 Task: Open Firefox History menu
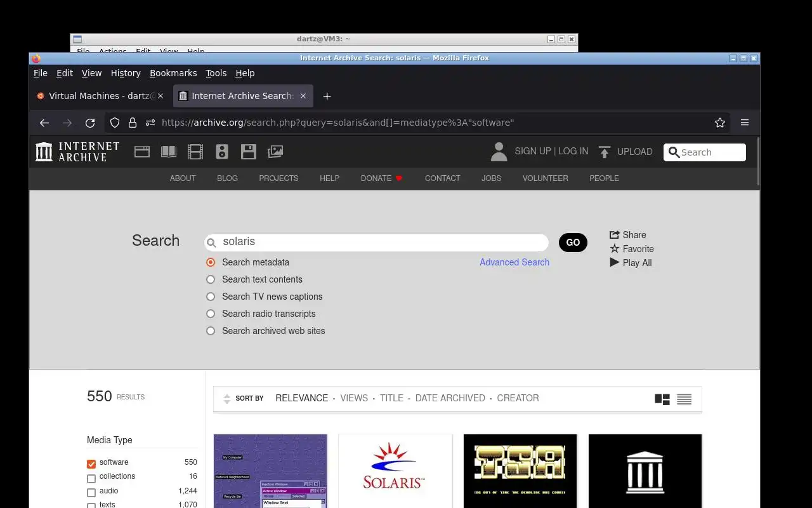tap(126, 73)
